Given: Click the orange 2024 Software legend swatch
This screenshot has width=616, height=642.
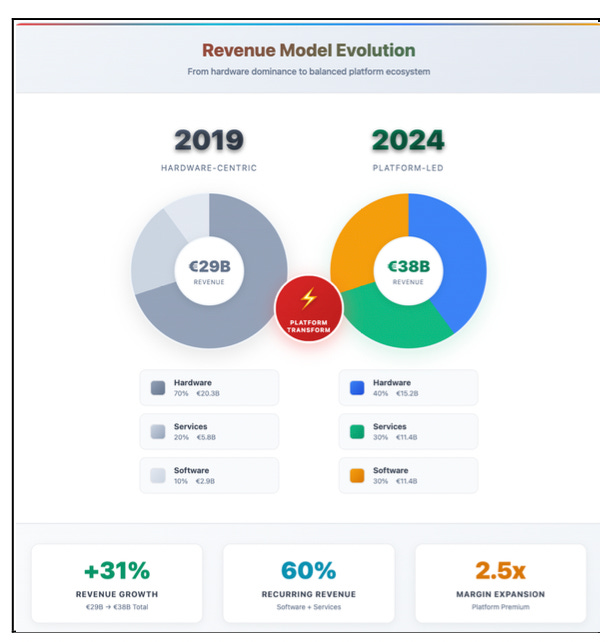Looking at the screenshot, I should click(357, 475).
